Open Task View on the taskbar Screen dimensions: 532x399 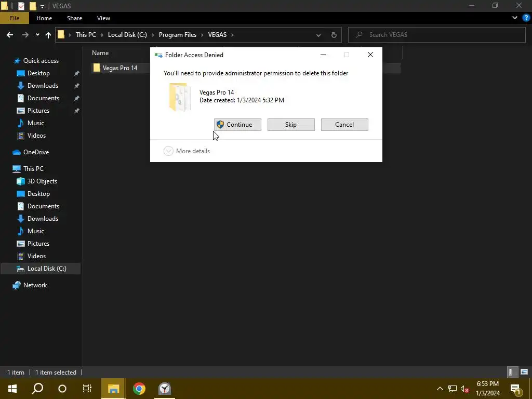(x=87, y=389)
